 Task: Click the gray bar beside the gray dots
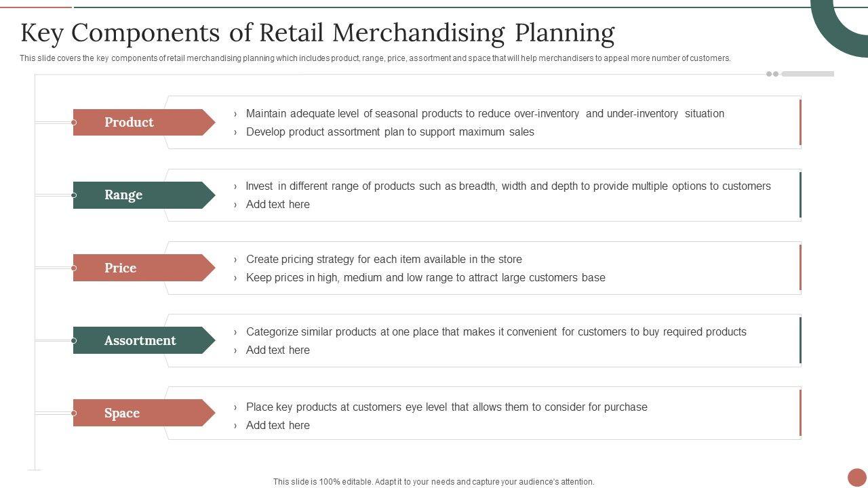pos(808,74)
